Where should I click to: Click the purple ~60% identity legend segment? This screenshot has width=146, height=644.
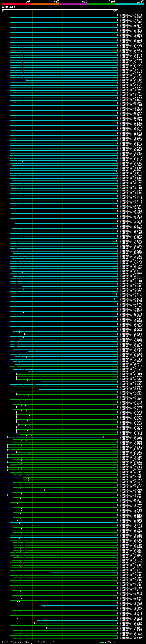73,4
